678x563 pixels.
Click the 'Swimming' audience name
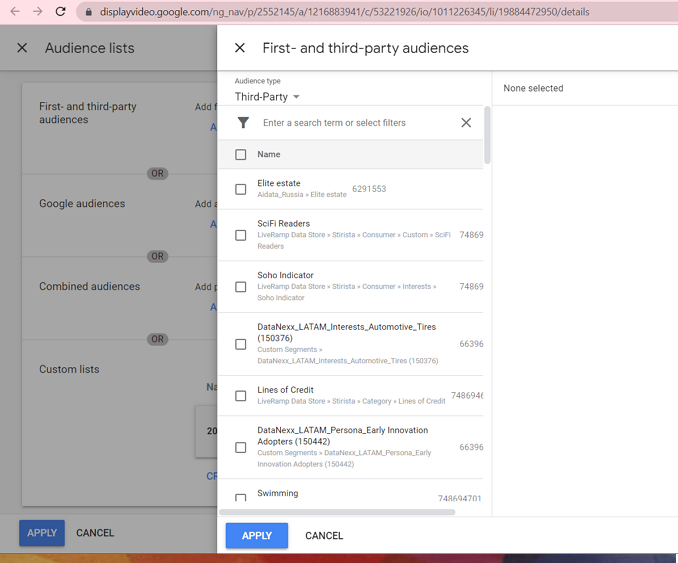tap(278, 493)
